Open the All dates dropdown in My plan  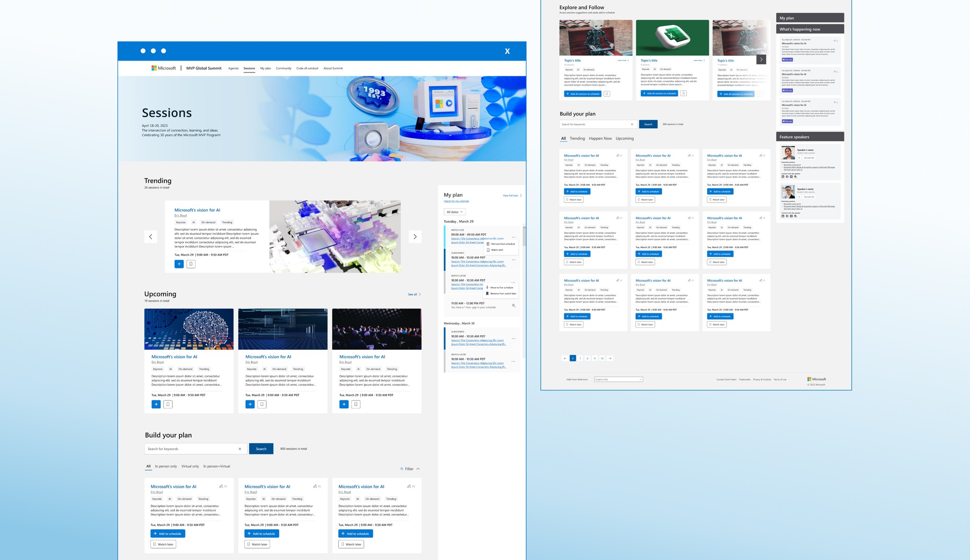click(x=455, y=212)
